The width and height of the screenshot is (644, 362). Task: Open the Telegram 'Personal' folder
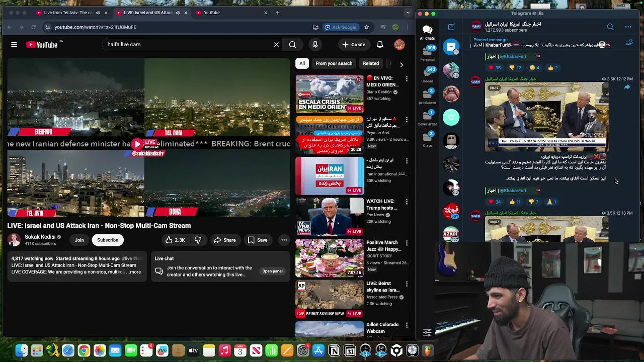pos(427,53)
